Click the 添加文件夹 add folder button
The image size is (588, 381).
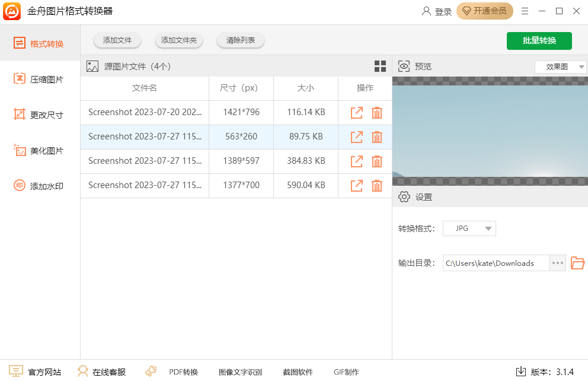179,40
